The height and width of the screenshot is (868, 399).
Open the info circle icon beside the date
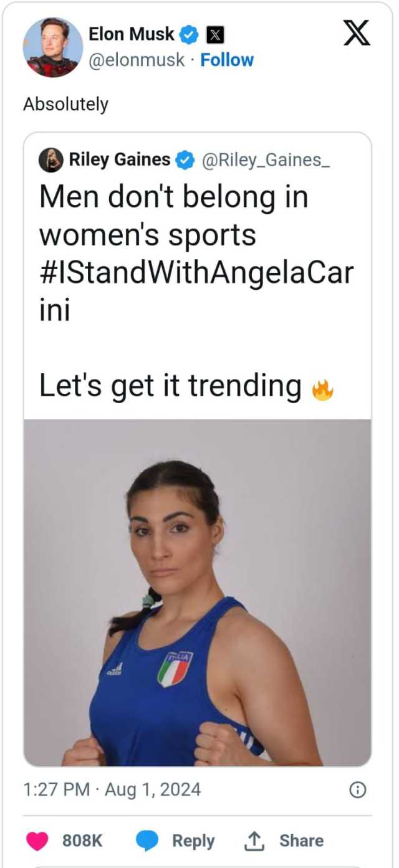click(x=357, y=790)
